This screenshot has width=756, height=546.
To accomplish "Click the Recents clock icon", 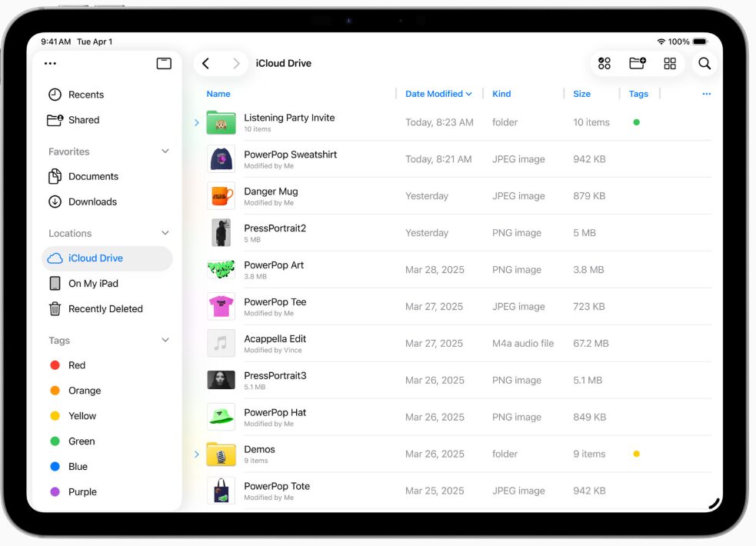I will tap(55, 95).
